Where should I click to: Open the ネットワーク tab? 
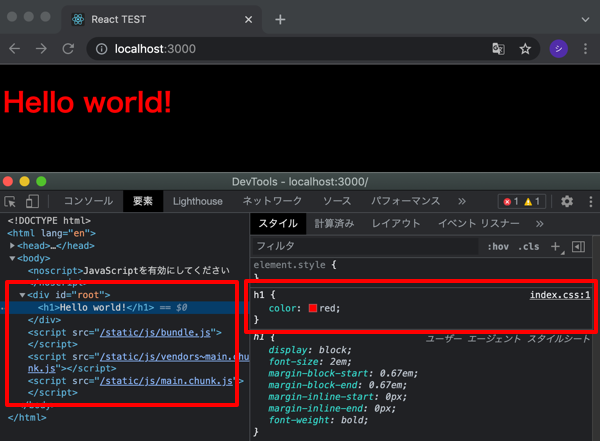pyautogui.click(x=272, y=201)
